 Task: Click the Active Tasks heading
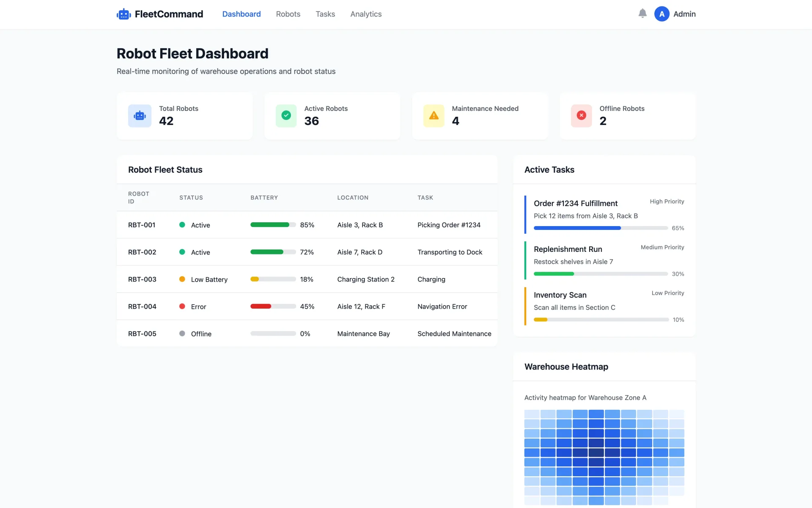coord(549,170)
